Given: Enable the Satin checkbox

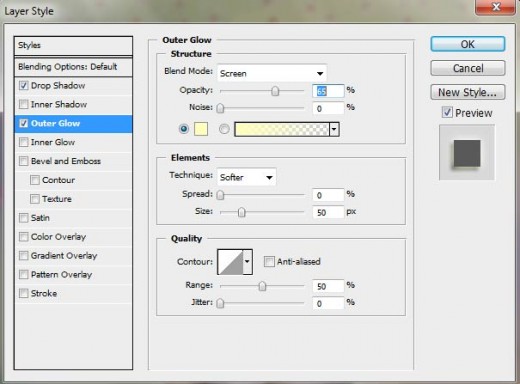Looking at the screenshot, I should [x=24, y=218].
